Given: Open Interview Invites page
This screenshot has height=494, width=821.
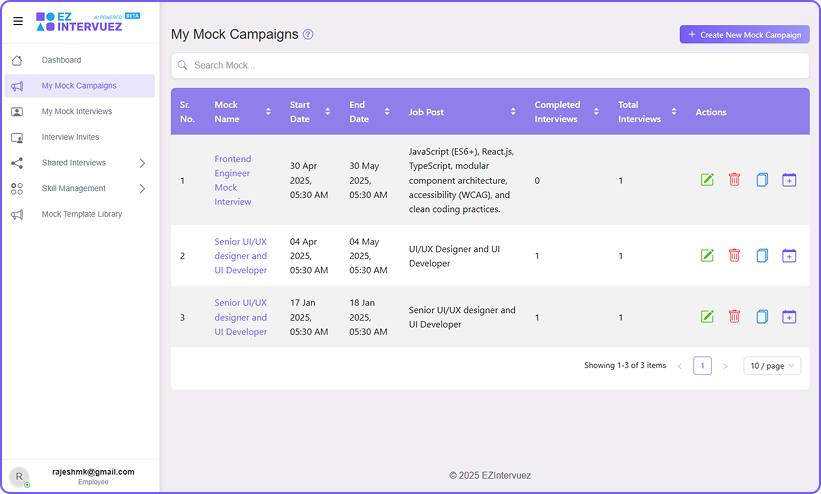Looking at the screenshot, I should [80, 137].
